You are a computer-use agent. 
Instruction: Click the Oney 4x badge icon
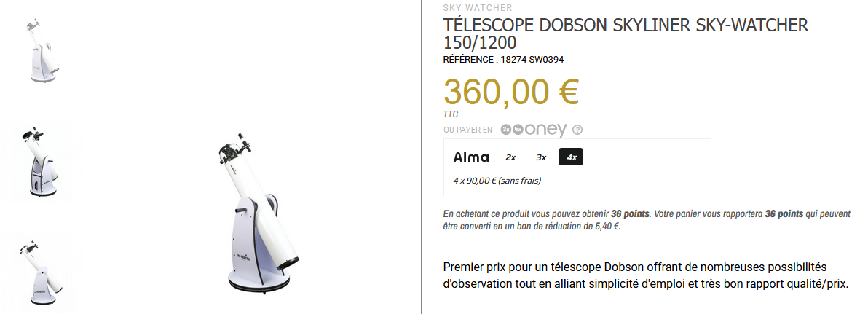point(518,130)
